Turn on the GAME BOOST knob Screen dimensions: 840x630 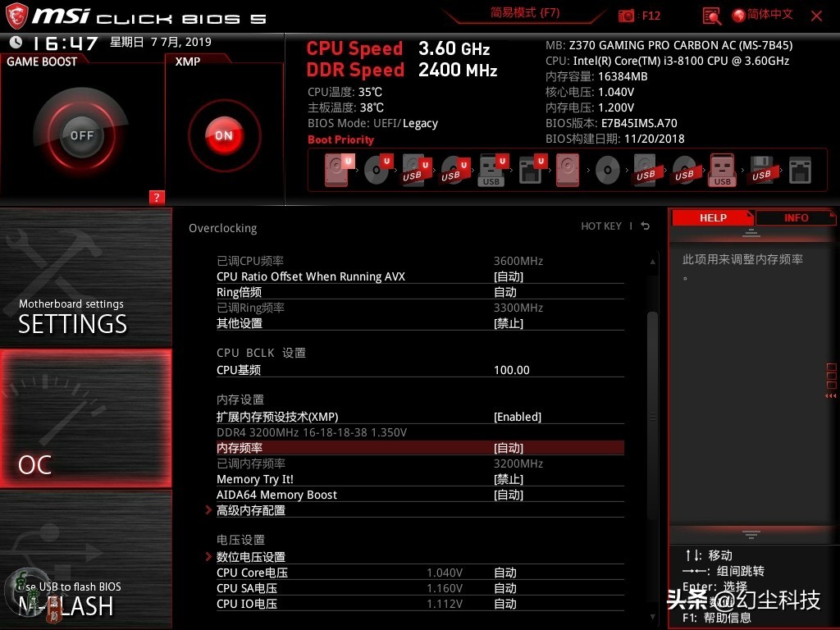pyautogui.click(x=81, y=135)
